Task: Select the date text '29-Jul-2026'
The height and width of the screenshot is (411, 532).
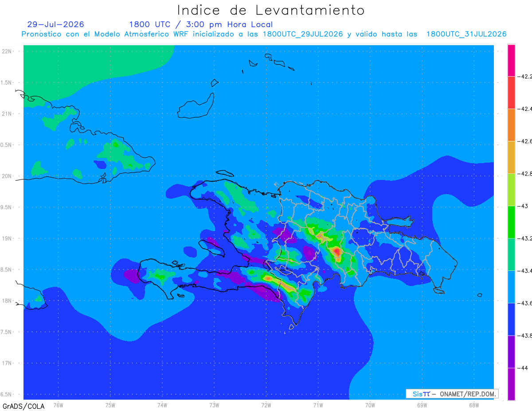Action: (x=55, y=24)
